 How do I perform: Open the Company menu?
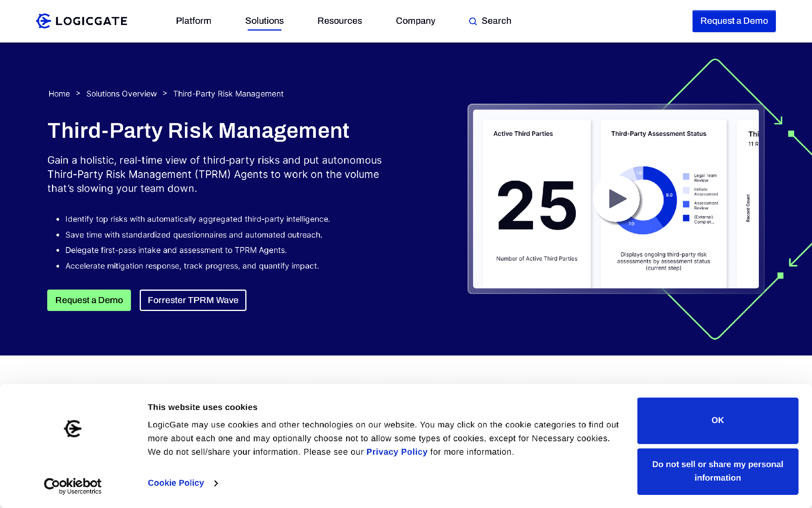click(x=416, y=21)
